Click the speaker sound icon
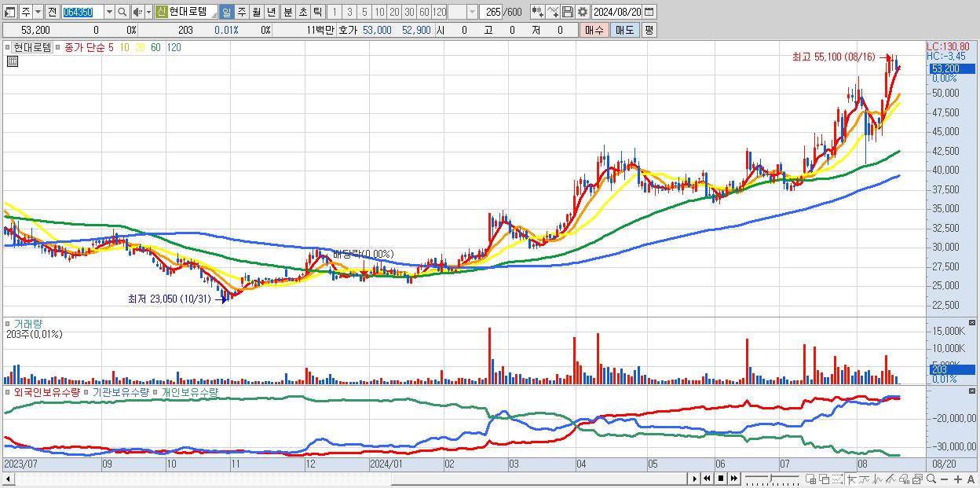980x488 pixels. coord(137,12)
